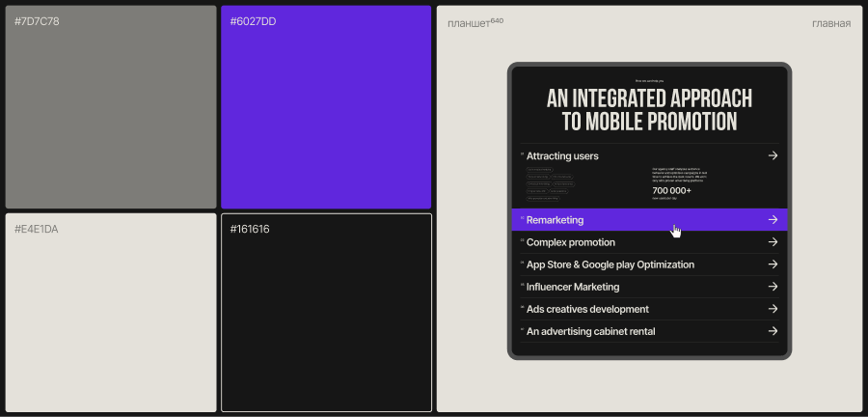Open App Store & Google play Optimization link
This screenshot has height=417, width=868.
tap(610, 264)
